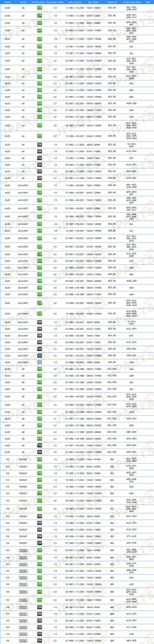Click 'A4 AVANT' model cell in Hy row
154x644 pixels.
(x=23, y=363)
